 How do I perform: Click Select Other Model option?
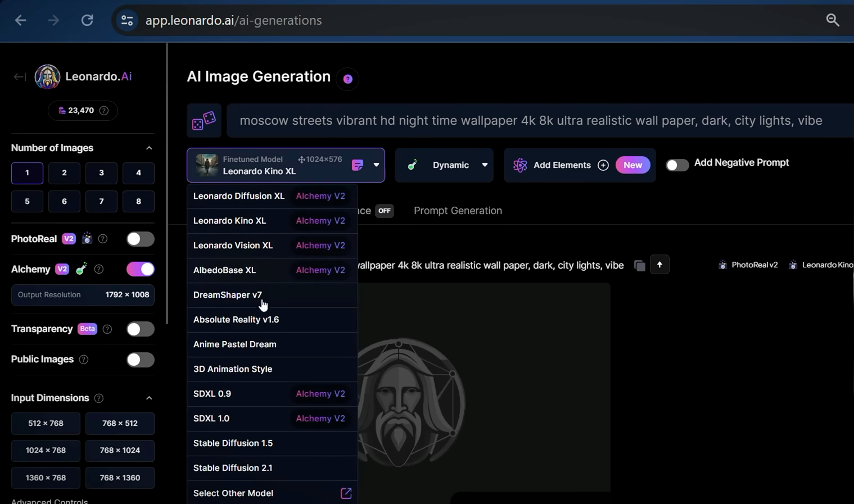coord(272,493)
